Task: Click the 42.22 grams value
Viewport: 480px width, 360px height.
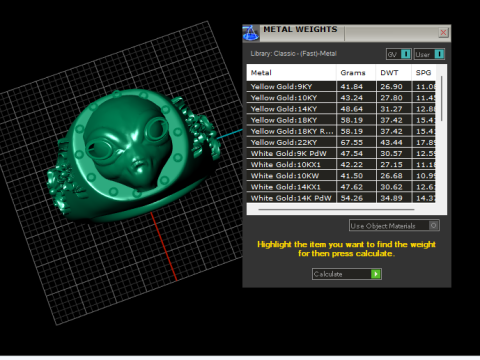Action: pyautogui.click(x=351, y=165)
